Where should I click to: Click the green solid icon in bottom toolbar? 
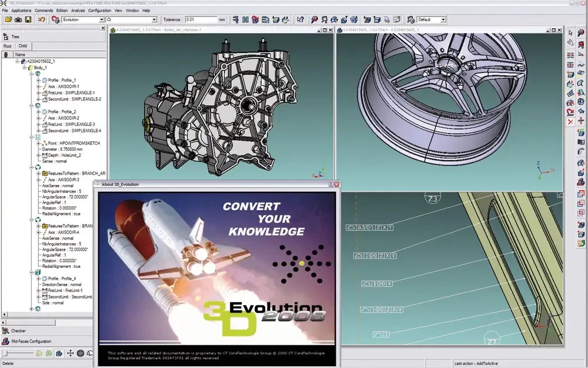point(49,353)
